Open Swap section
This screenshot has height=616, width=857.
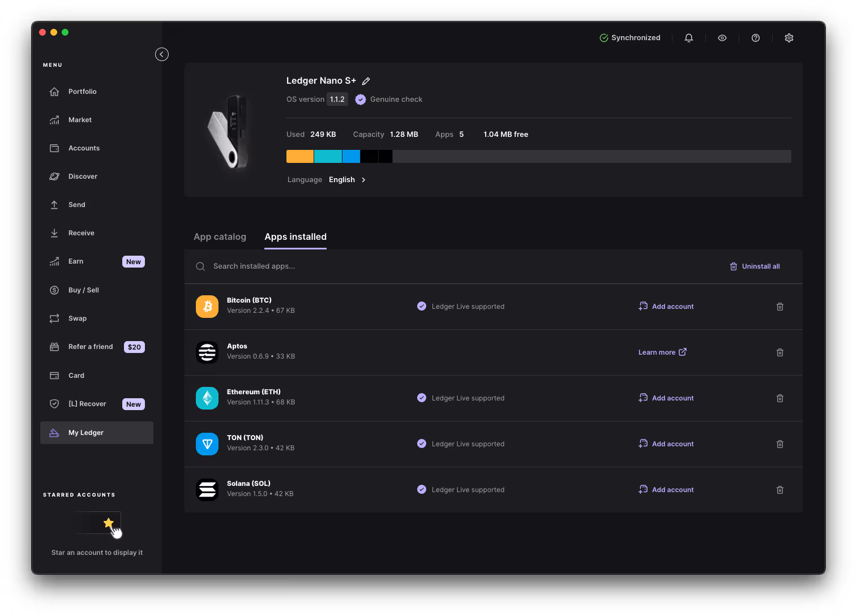click(97, 318)
